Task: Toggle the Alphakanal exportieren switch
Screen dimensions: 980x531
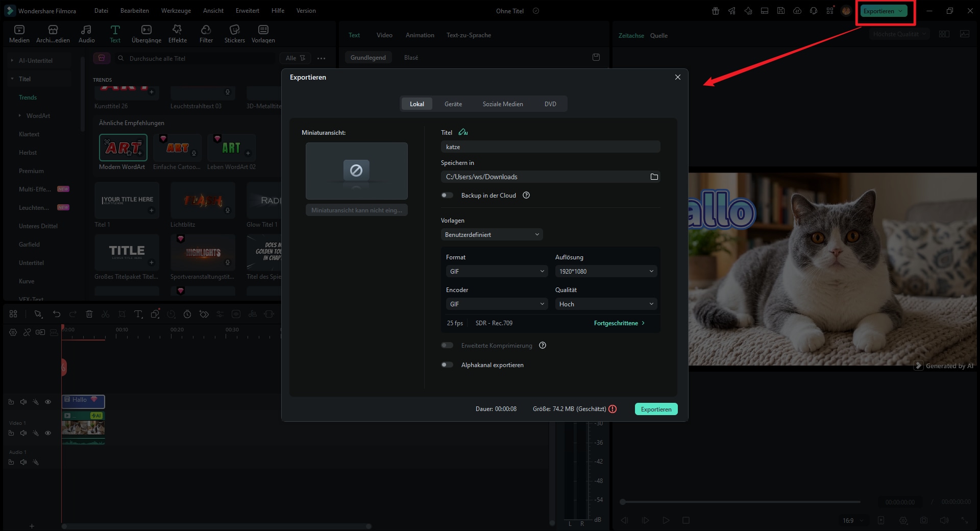Action: tap(447, 365)
